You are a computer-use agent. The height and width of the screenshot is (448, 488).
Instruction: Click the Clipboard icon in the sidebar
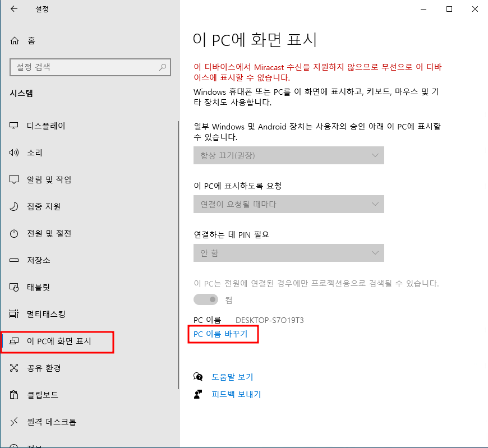pos(15,395)
